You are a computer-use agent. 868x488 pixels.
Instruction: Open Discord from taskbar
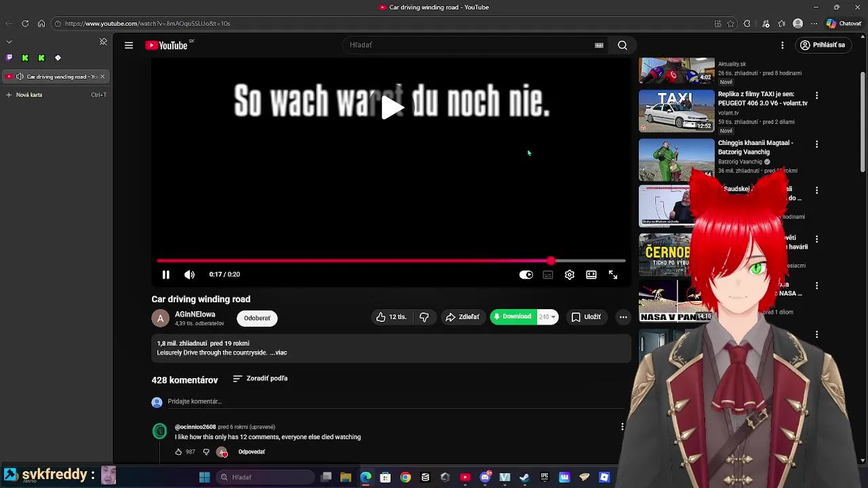point(485,477)
